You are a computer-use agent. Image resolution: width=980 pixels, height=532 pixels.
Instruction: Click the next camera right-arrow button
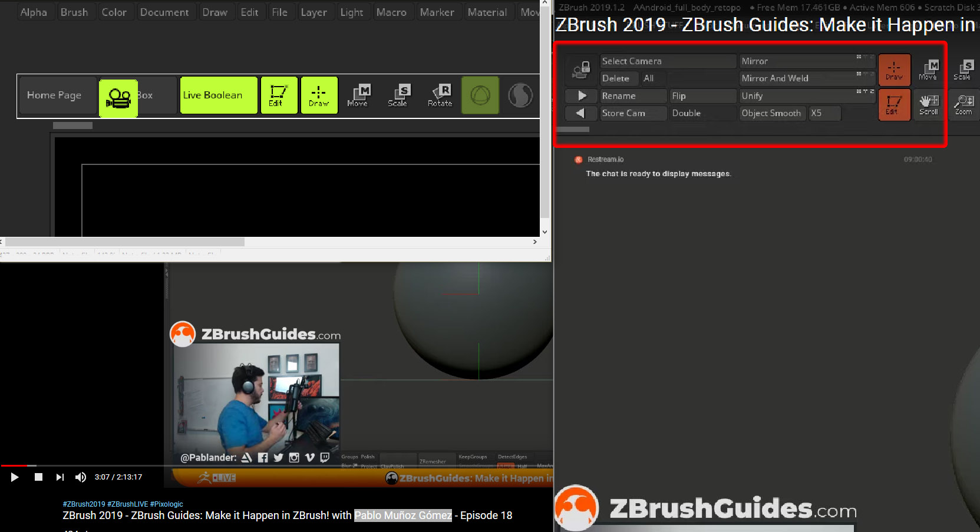pyautogui.click(x=582, y=95)
